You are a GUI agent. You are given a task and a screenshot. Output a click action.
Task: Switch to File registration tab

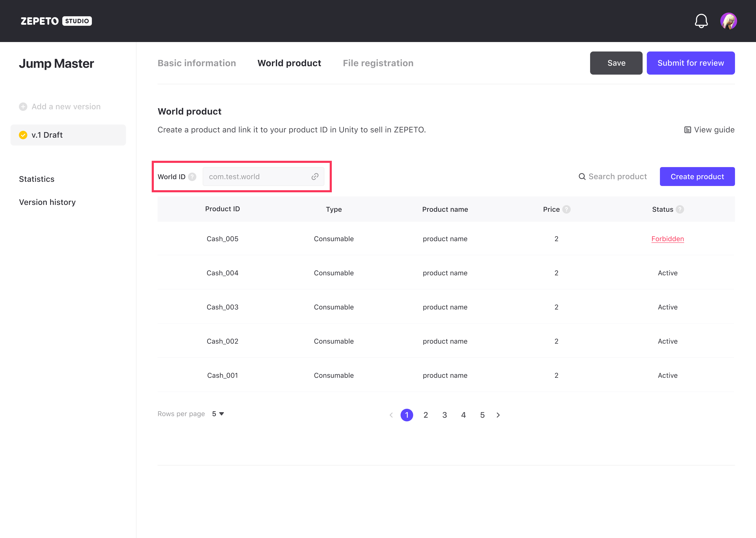click(x=378, y=63)
